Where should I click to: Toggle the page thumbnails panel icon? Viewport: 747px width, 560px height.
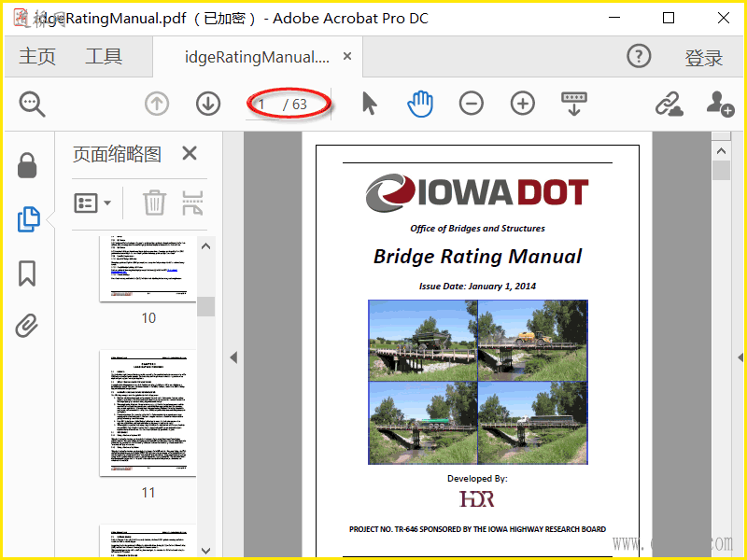[29, 219]
